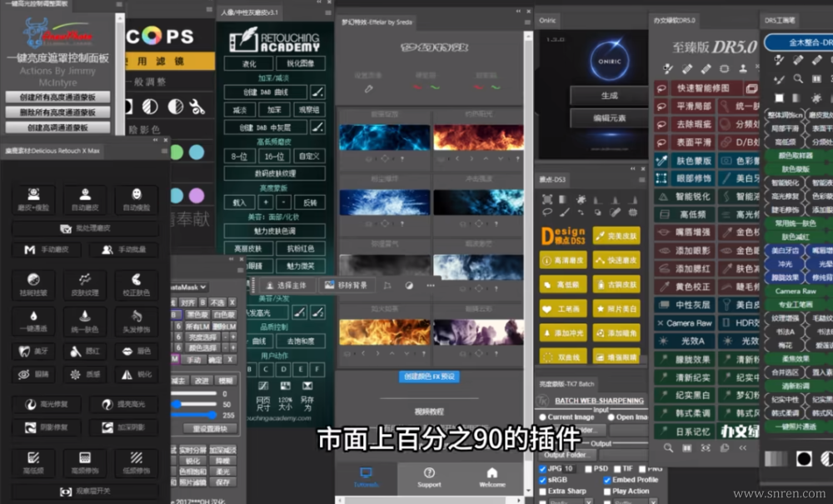
Task: Toggle the PSD checkbox in TK7 Batch
Action: pos(588,469)
